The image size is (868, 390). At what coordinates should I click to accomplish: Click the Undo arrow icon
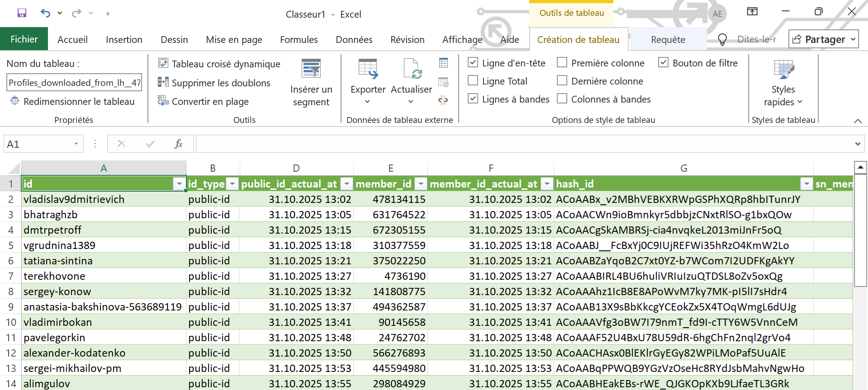pos(45,13)
